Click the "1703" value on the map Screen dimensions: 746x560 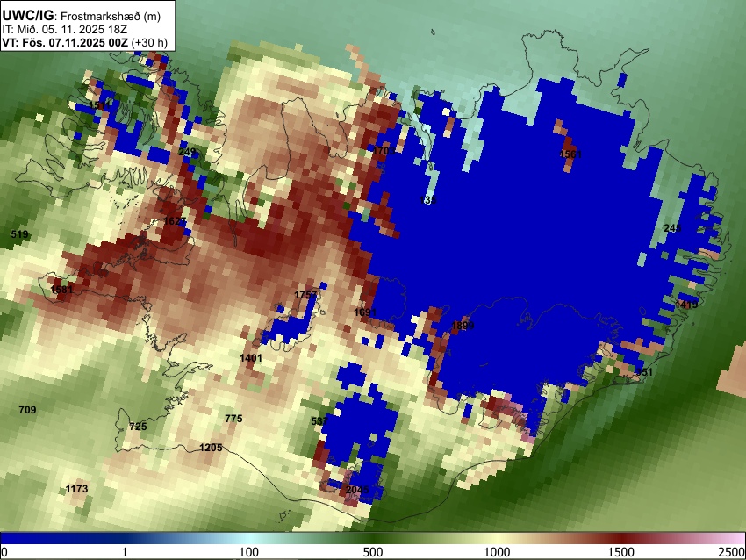pyautogui.click(x=384, y=151)
